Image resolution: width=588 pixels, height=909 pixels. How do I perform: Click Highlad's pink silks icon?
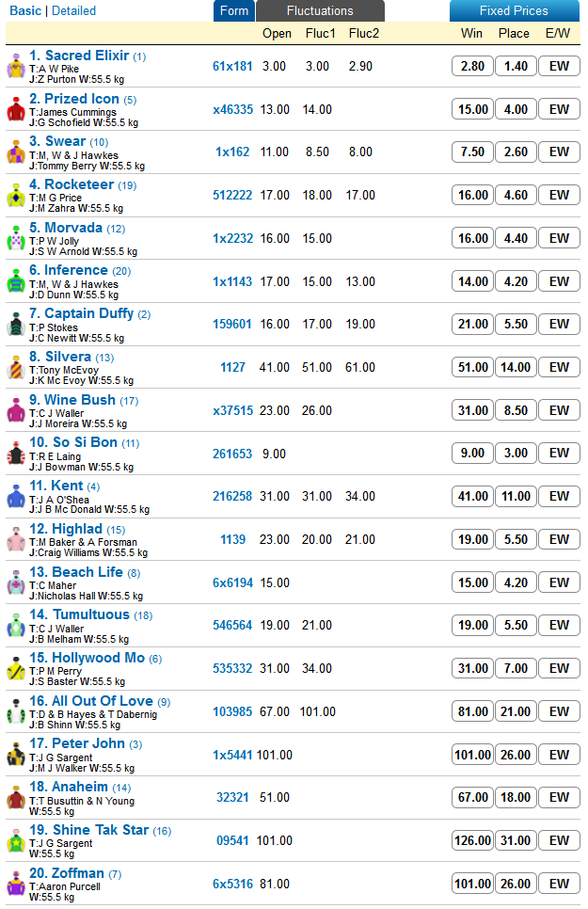pos(16,540)
